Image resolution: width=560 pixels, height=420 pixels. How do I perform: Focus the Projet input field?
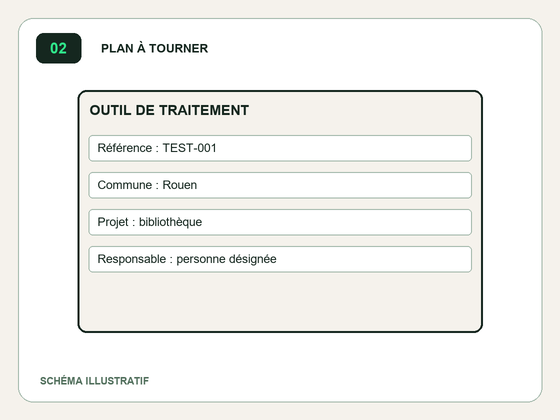[x=280, y=222]
